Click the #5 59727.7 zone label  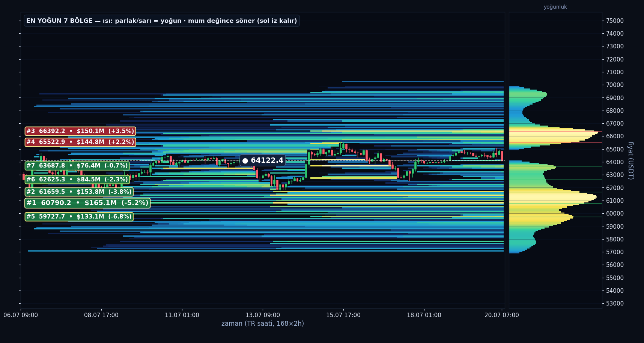(79, 217)
